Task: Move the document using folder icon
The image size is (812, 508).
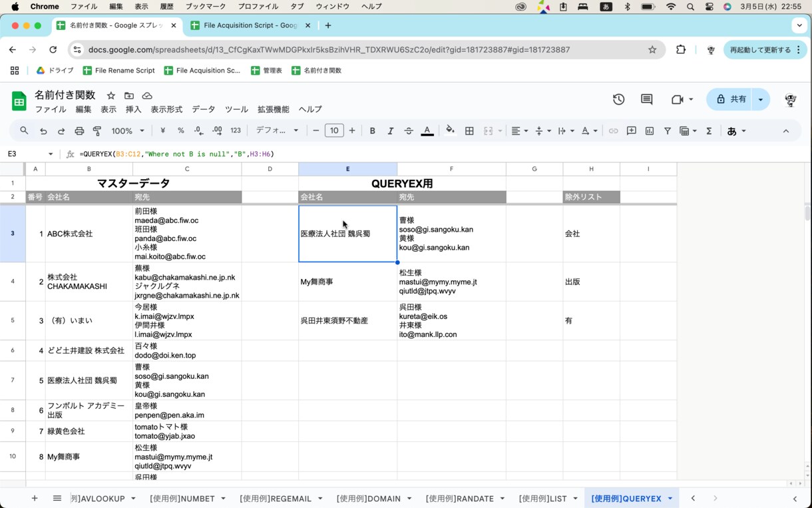Action: [129, 96]
